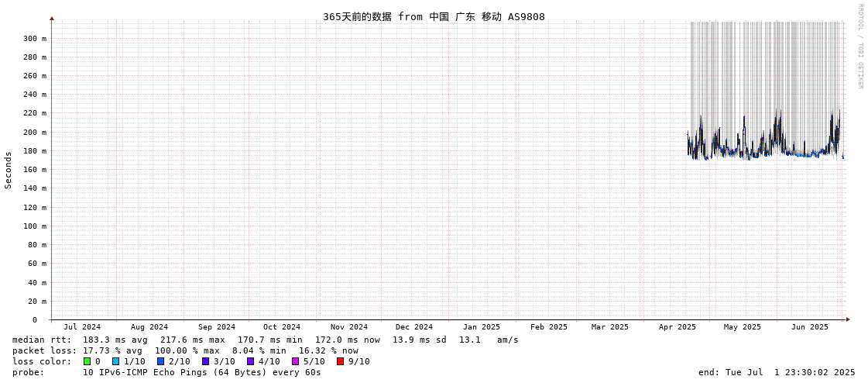Click the 'loss color:' legend label
The height and width of the screenshot is (383, 868).
coord(42,361)
